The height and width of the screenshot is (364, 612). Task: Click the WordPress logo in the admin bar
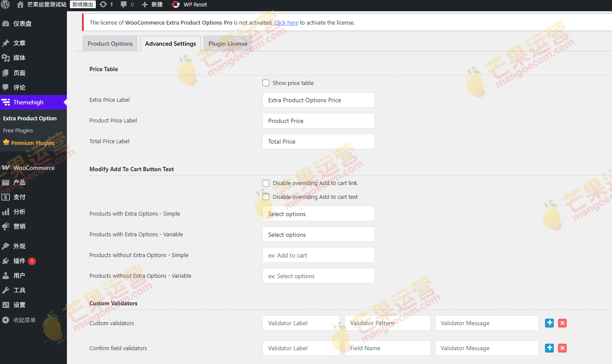pyautogui.click(x=6, y=5)
